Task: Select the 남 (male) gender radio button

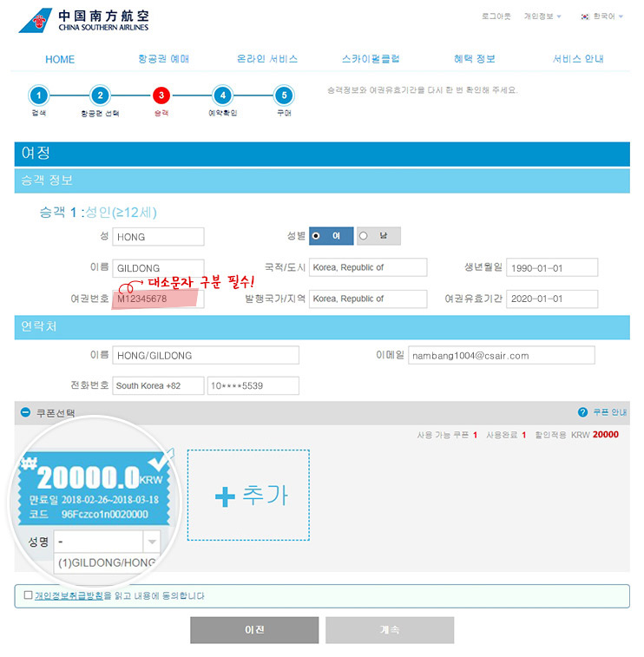Action: click(x=364, y=236)
